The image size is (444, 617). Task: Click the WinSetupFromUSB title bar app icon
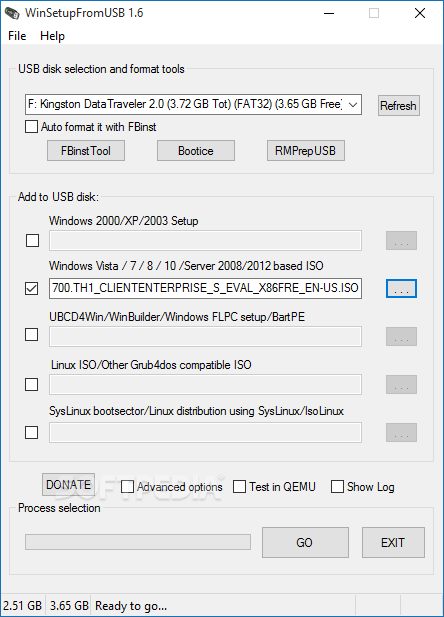point(12,13)
